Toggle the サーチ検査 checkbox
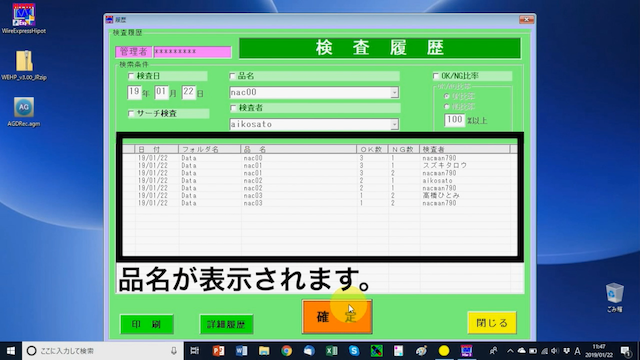 [131, 113]
